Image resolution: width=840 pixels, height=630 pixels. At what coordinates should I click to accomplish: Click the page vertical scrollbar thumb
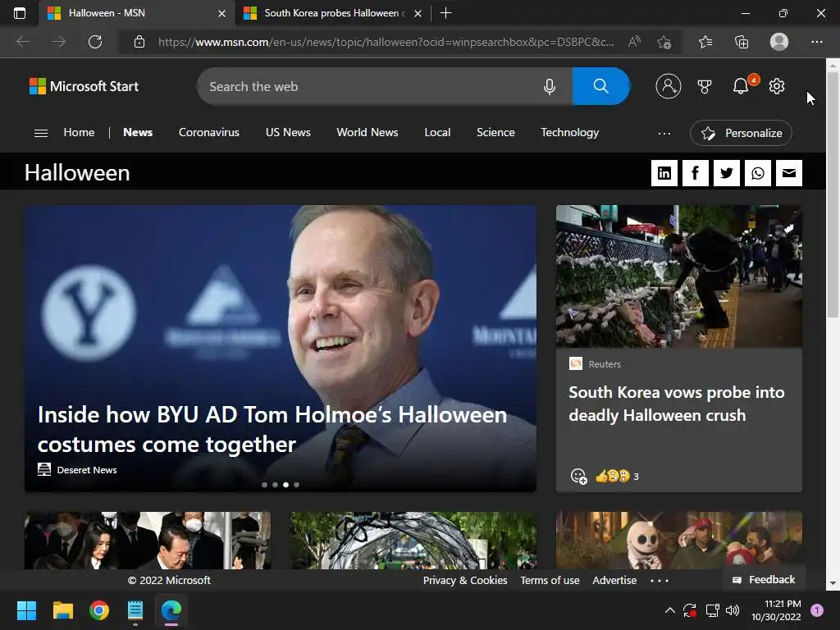[x=833, y=194]
